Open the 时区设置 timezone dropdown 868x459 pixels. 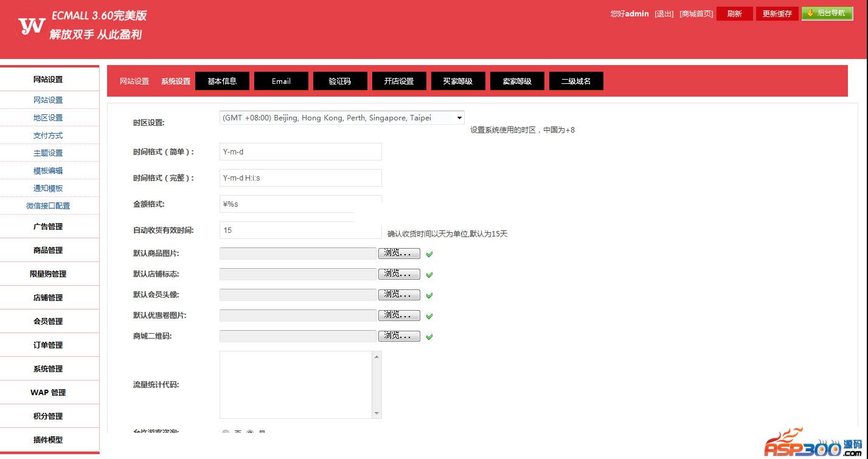342,118
